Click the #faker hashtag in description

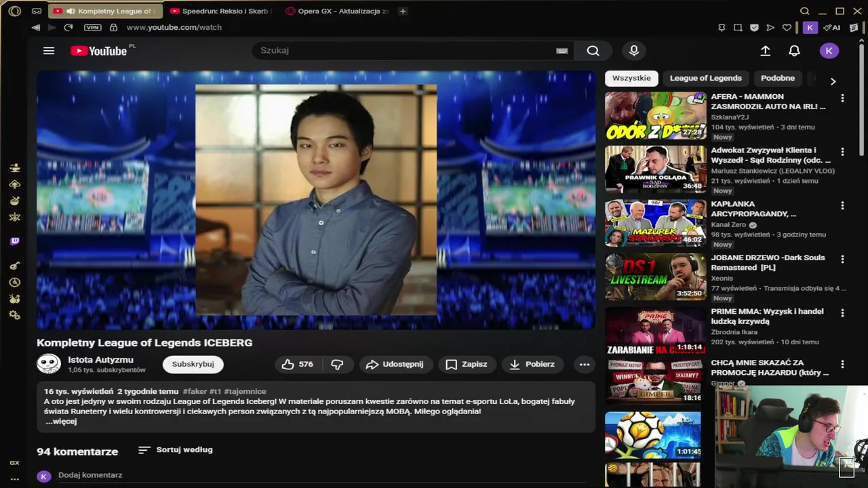click(194, 392)
